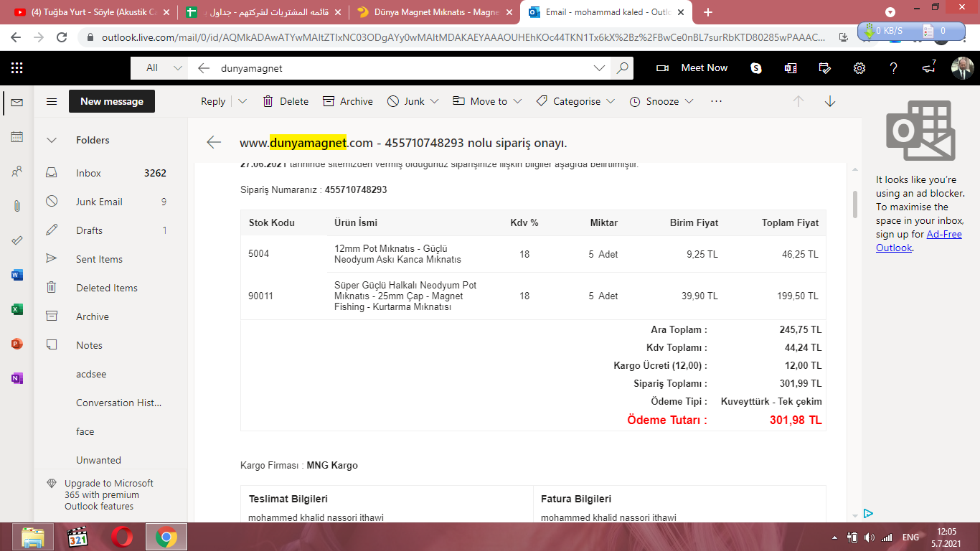Open the Outlook app launcher grid
This screenshot has height=554, width=980.
pyautogui.click(x=17, y=68)
